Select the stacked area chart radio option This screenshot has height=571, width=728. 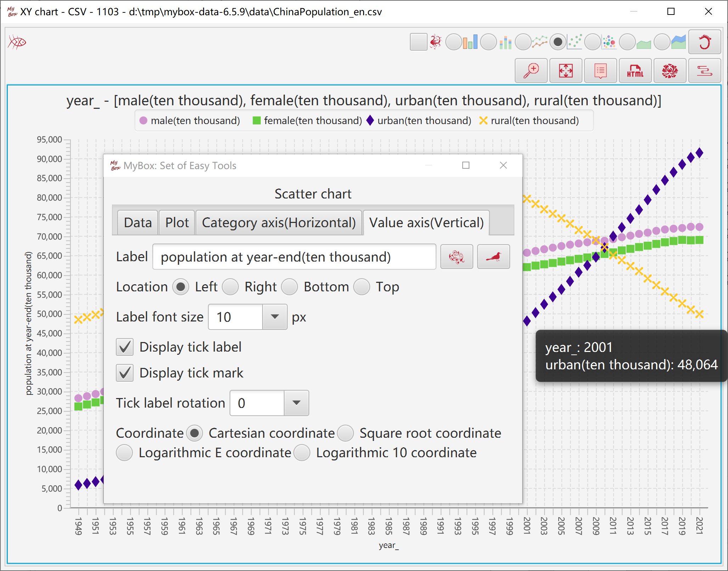[661, 42]
